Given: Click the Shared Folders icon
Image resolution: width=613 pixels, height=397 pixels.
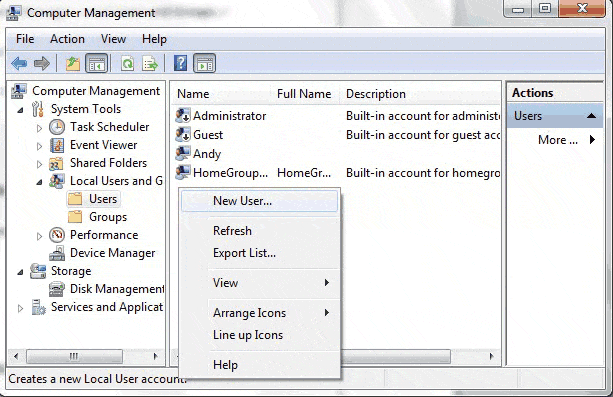Looking at the screenshot, I should click(x=56, y=163).
